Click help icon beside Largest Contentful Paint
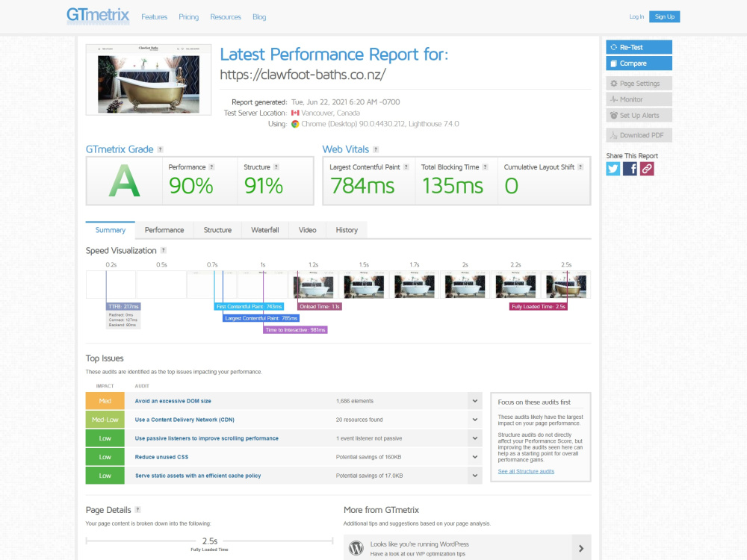The height and width of the screenshot is (560, 747). point(406,167)
